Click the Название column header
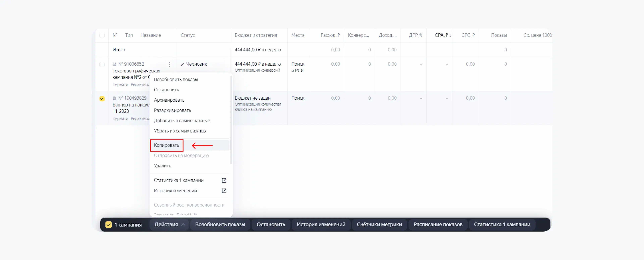Viewport: 644px width, 260px height. (x=150, y=35)
